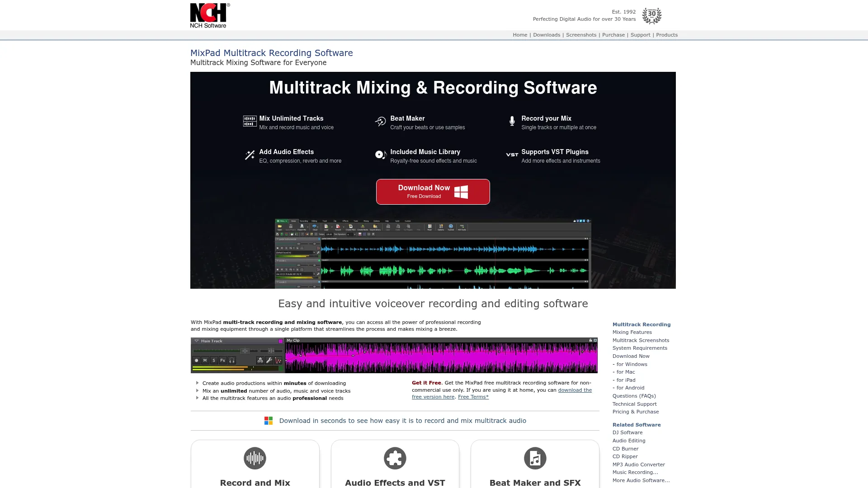The image size is (868, 488).
Task: Open Pricing & Purchase in the sidebar
Action: click(x=635, y=412)
